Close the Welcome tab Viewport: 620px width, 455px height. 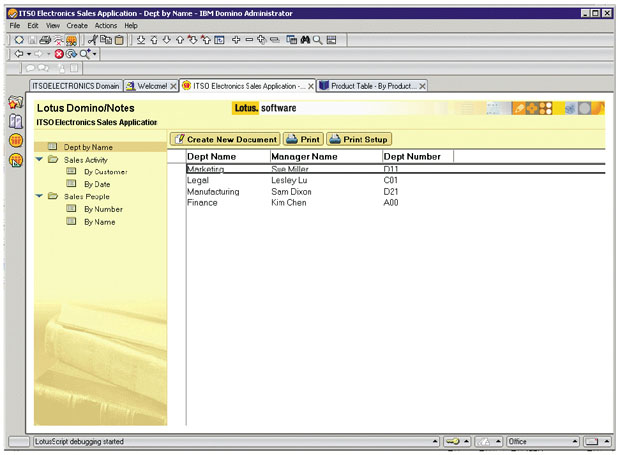173,86
